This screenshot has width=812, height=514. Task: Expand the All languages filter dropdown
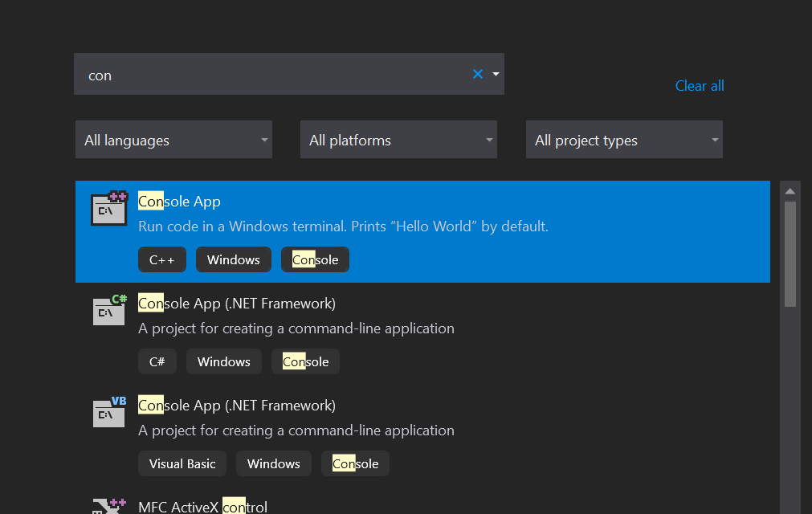point(173,140)
